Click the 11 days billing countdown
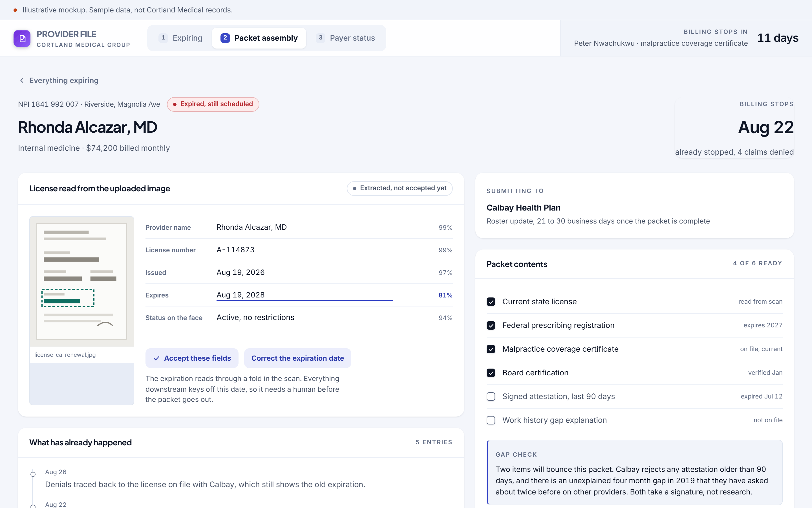 point(778,38)
